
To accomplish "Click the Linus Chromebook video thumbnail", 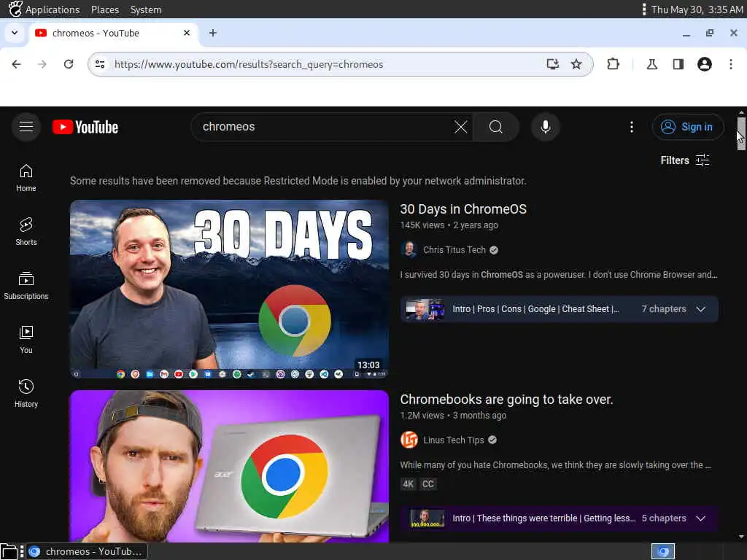I will pos(229,466).
